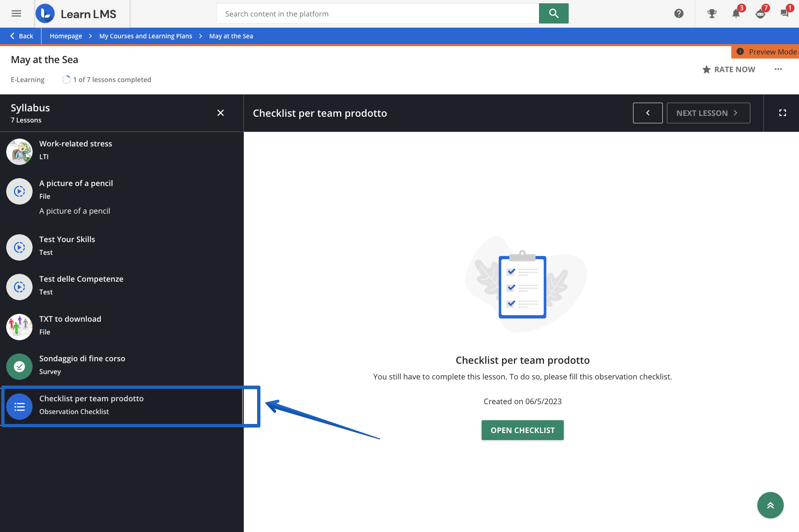Screen dimensions: 799x532
Task: Click the NEXT LESSON button
Action: pos(708,113)
